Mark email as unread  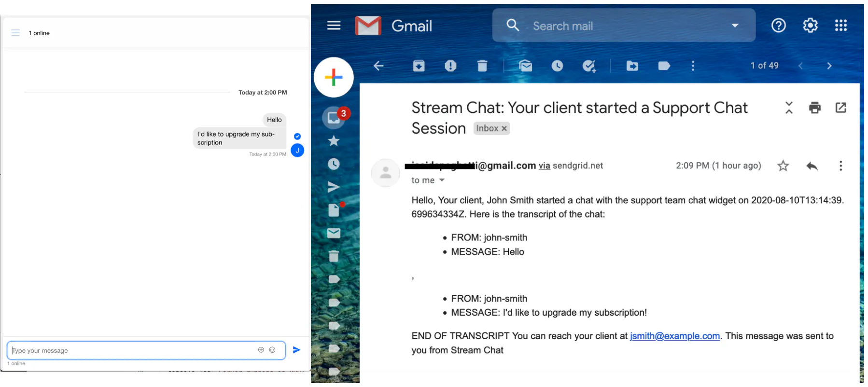click(x=526, y=66)
